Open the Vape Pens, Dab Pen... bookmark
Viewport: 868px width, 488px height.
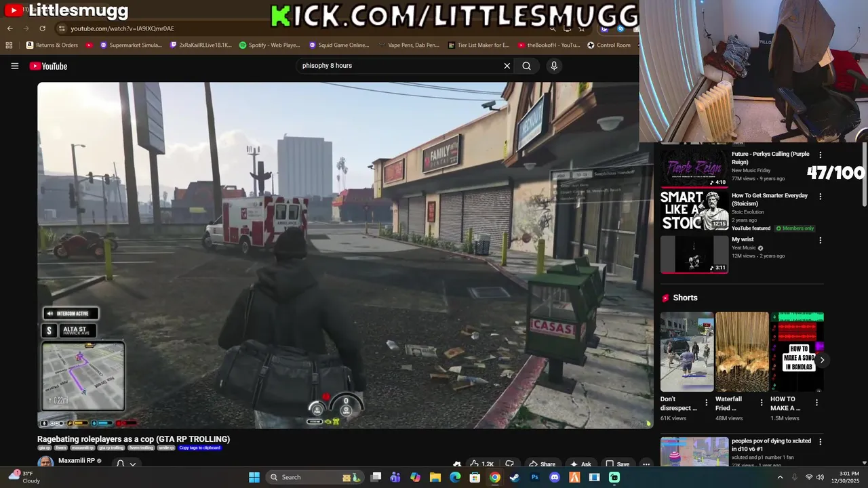point(409,45)
